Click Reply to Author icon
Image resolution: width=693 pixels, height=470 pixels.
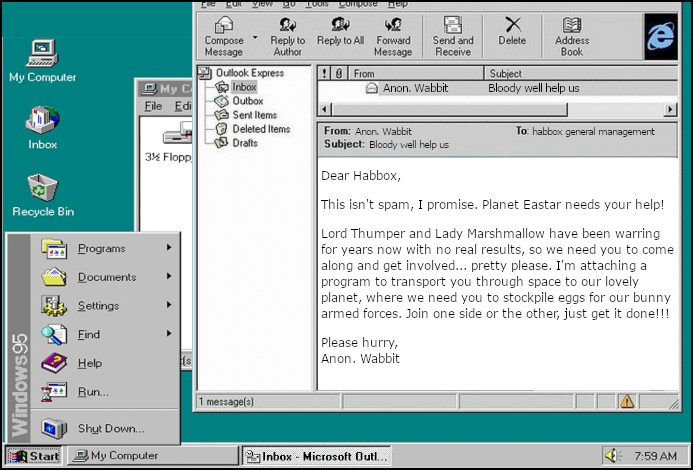click(x=288, y=26)
